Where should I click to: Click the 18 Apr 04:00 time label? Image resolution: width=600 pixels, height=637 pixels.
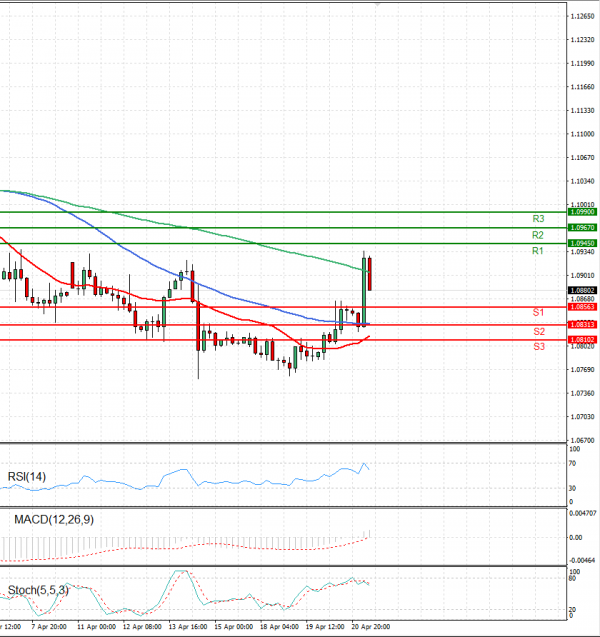pyautogui.click(x=279, y=627)
